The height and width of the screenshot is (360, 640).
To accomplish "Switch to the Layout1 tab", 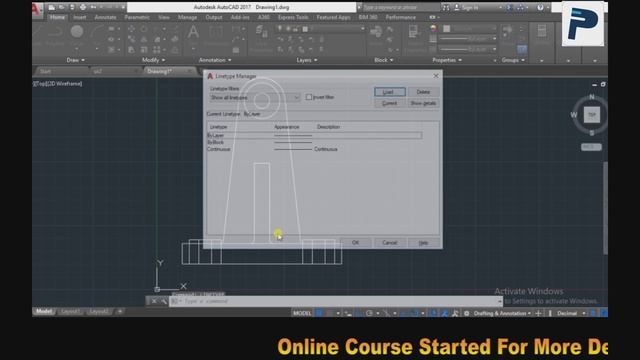I will point(71,311).
